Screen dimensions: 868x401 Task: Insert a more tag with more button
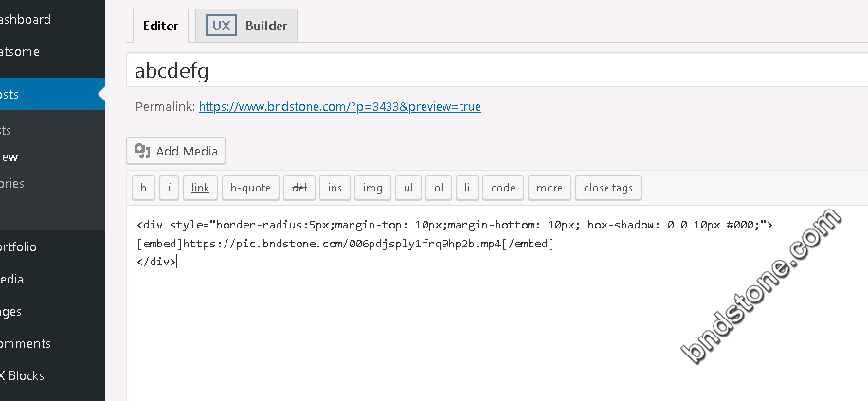[x=550, y=188]
